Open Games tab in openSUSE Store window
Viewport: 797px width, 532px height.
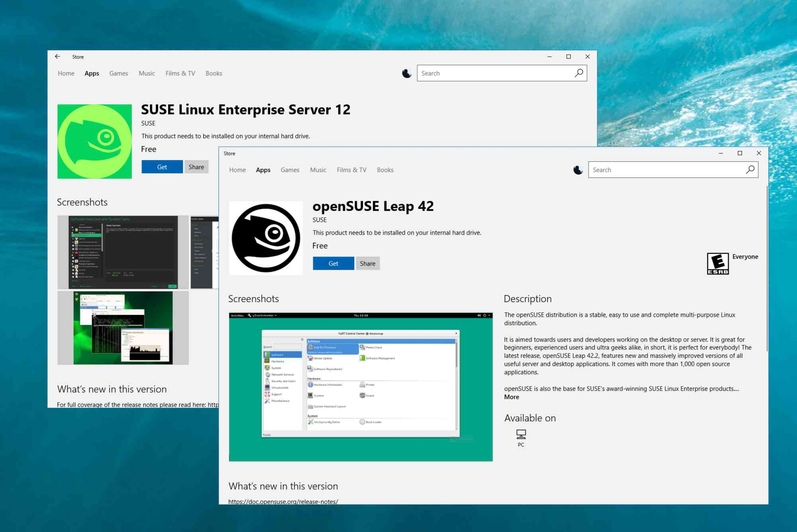pyautogui.click(x=290, y=170)
